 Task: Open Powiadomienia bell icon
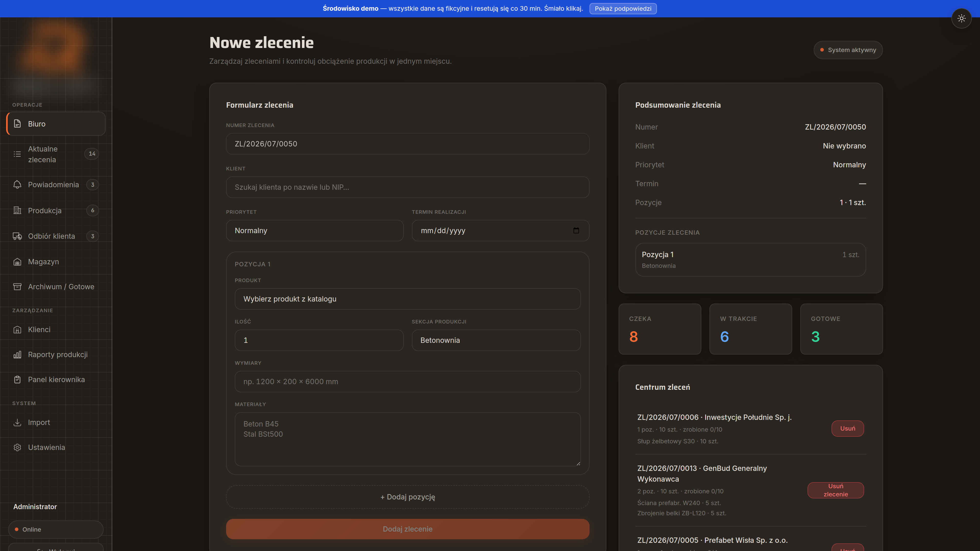point(17,184)
